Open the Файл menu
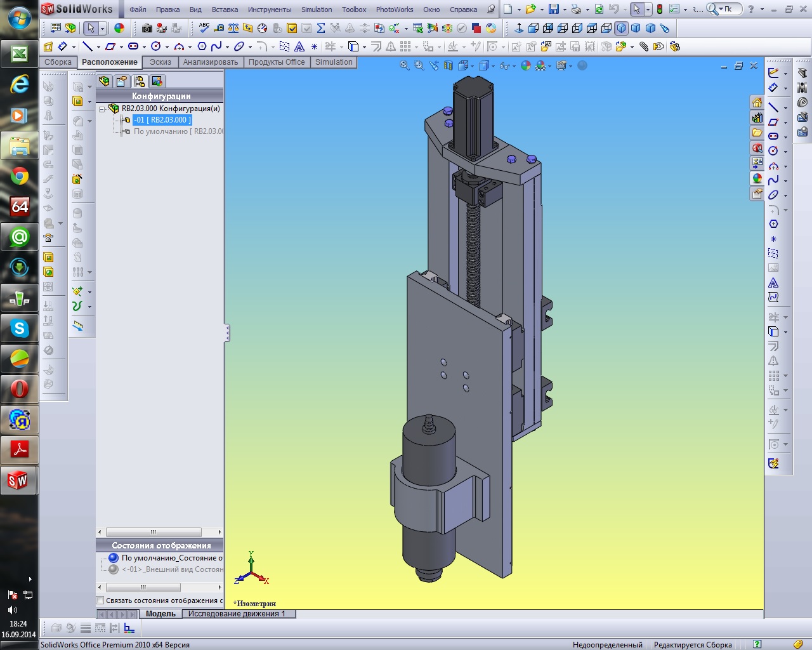812x650 pixels. [x=138, y=10]
